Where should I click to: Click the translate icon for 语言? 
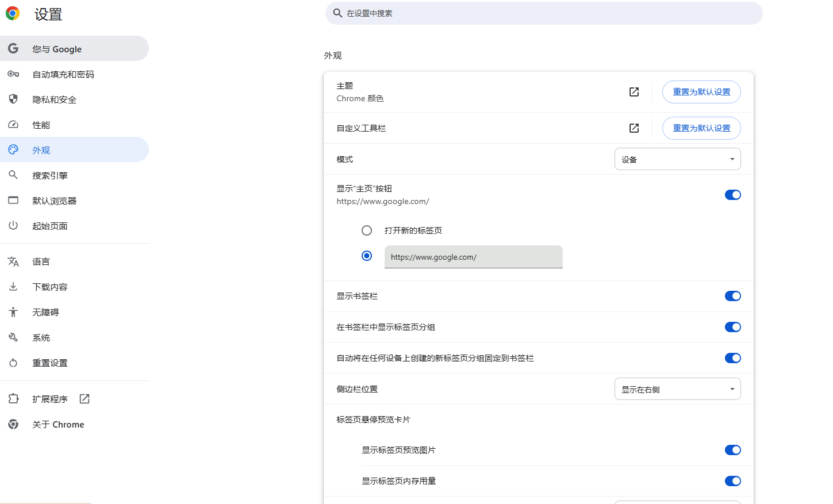[x=13, y=261]
